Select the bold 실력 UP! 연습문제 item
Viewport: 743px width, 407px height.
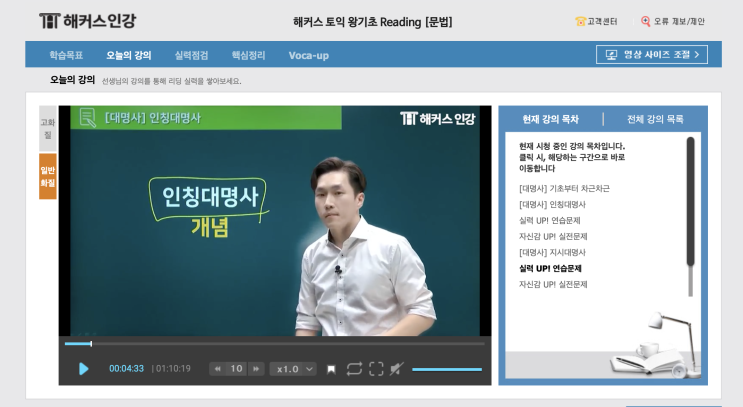pyautogui.click(x=550, y=269)
